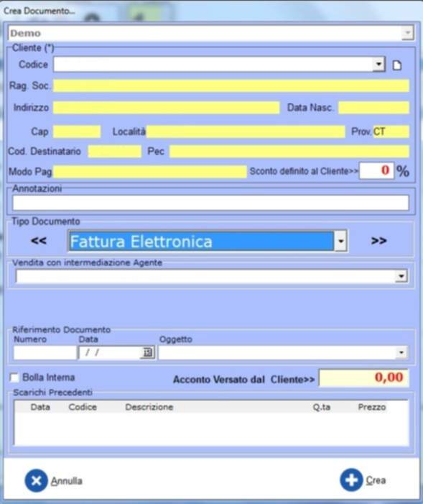
Task: Select the Sconto percentage field
Action: point(376,170)
